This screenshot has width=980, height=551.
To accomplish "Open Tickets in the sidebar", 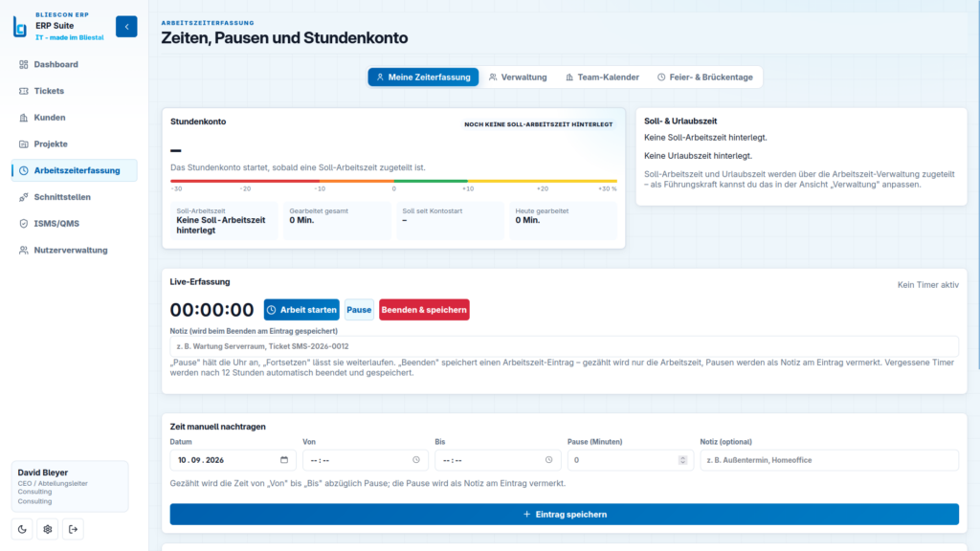I will coord(75,91).
